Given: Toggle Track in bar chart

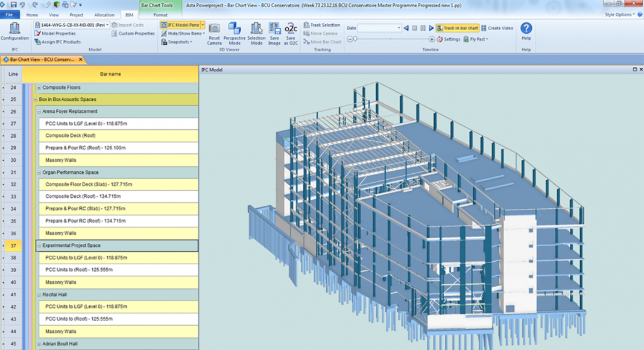Looking at the screenshot, I should coord(457,28).
